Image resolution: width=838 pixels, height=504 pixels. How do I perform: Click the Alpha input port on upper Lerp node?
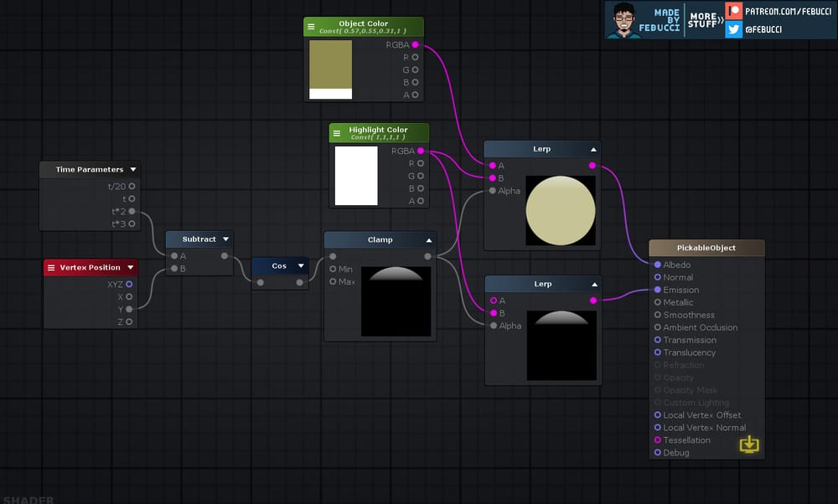tap(491, 191)
